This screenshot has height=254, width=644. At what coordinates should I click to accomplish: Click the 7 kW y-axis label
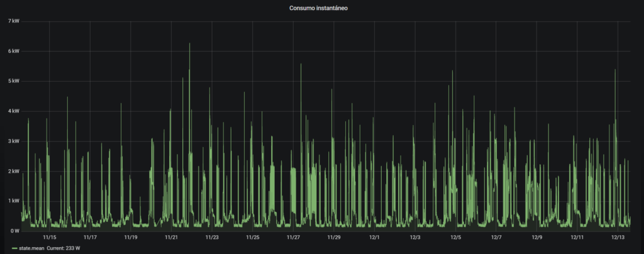point(13,21)
